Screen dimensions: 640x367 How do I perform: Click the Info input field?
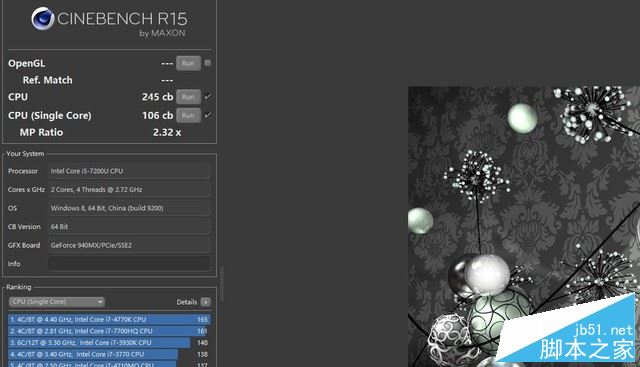(129, 264)
